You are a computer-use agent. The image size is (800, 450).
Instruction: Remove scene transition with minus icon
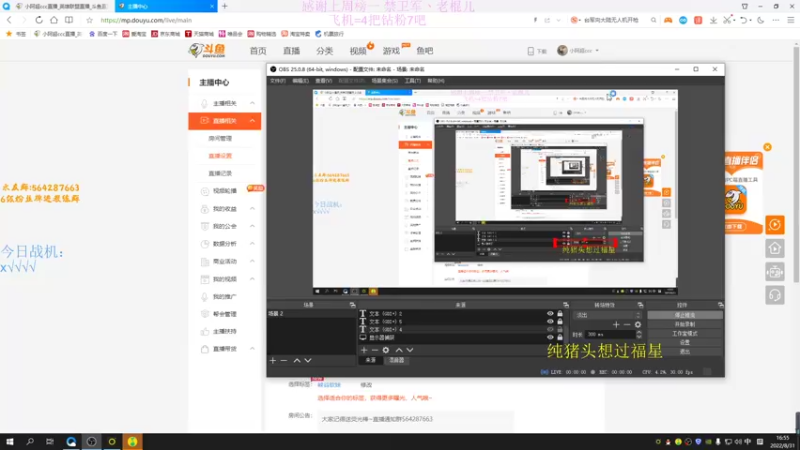[627, 324]
